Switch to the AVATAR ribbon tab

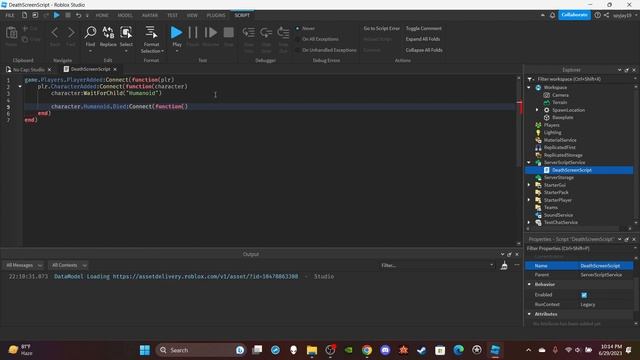(x=150, y=15)
